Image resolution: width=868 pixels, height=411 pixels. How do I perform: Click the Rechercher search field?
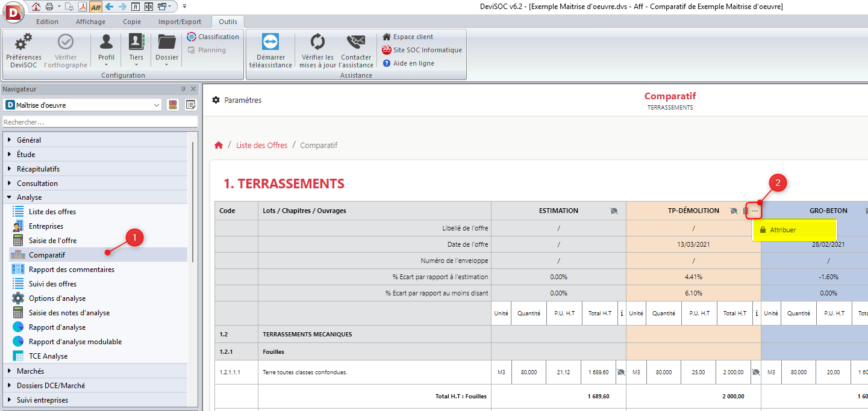99,122
